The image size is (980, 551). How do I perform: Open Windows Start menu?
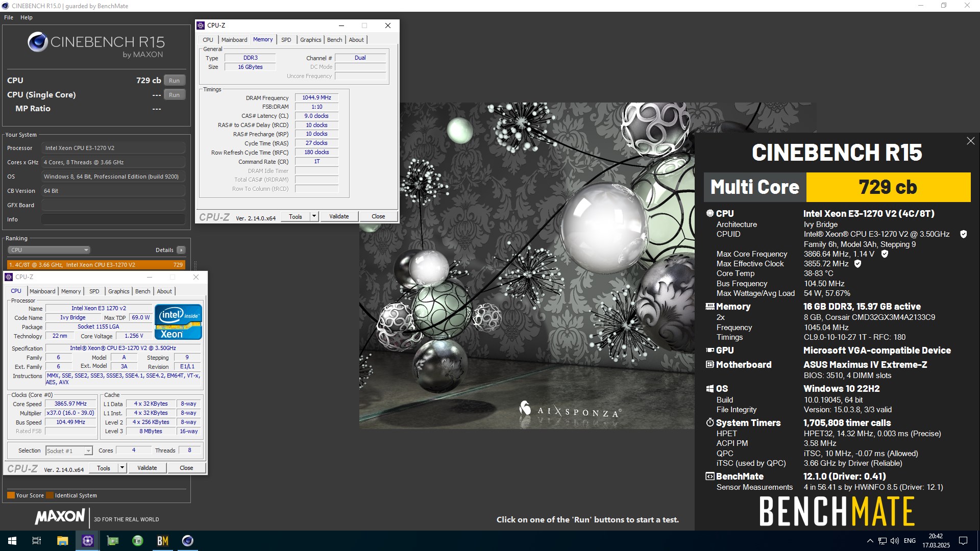(12, 541)
